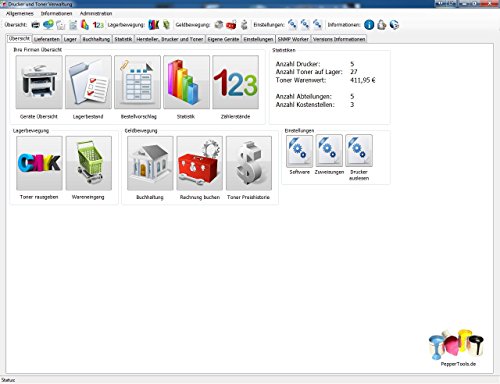Click the small dollar sign toolbar icon
This screenshot has width=500, height=384.
pos(244,25)
